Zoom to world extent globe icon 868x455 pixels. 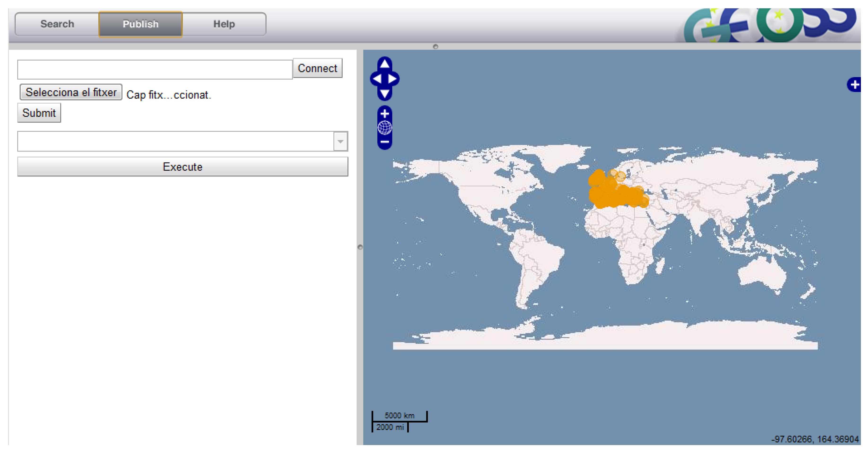384,128
